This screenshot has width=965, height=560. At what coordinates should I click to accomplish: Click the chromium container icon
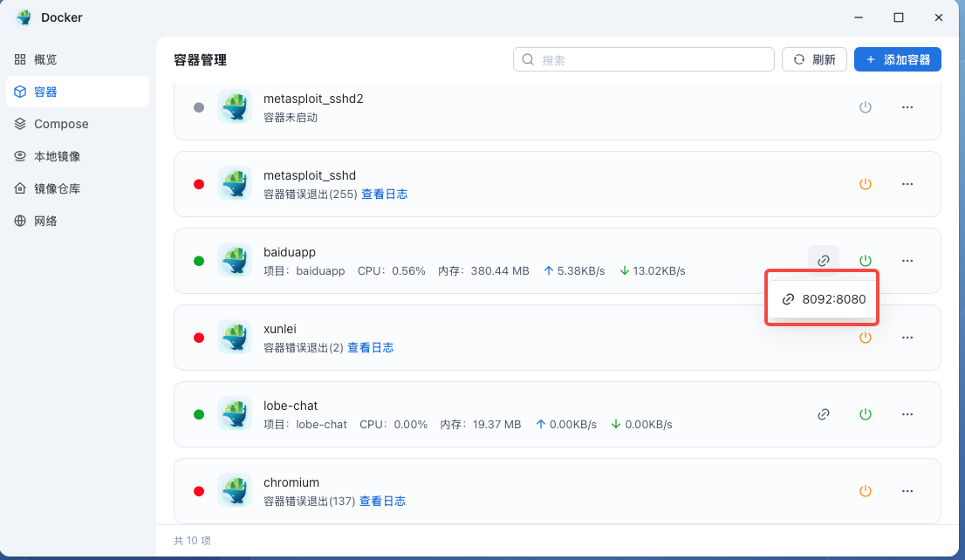coord(235,490)
